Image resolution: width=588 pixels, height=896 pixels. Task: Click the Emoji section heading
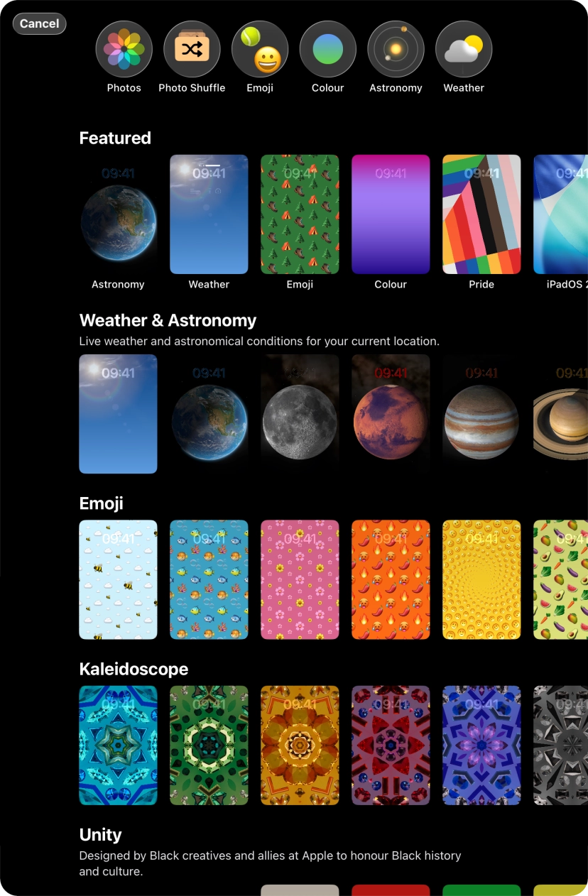tap(102, 503)
